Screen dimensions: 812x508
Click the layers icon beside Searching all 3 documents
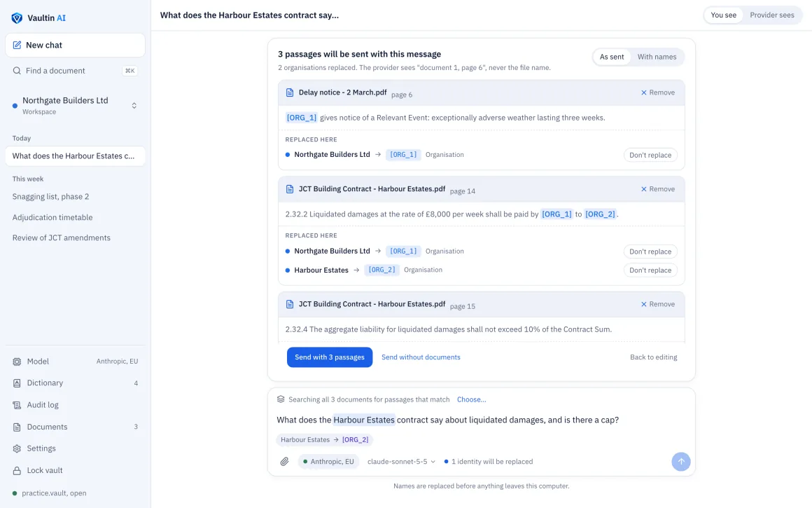coord(281,399)
